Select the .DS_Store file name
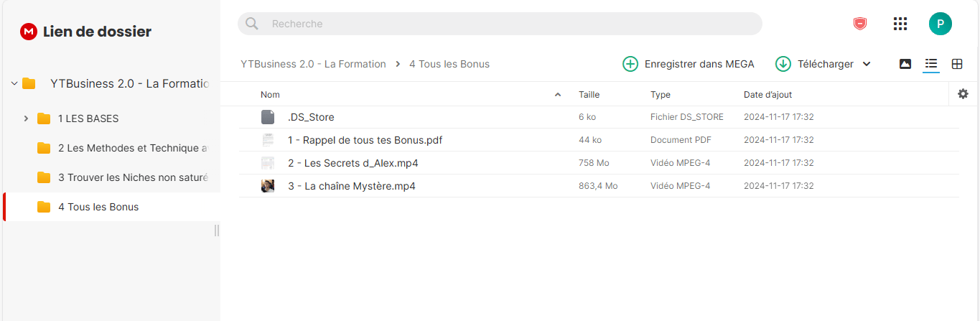Screen dimensions: 980x321 [311, 117]
